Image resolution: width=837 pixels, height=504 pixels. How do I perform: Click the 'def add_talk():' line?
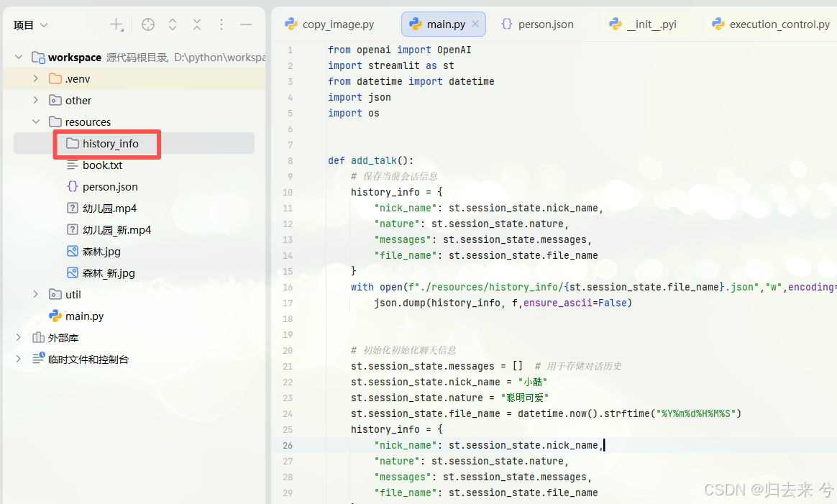coord(370,161)
